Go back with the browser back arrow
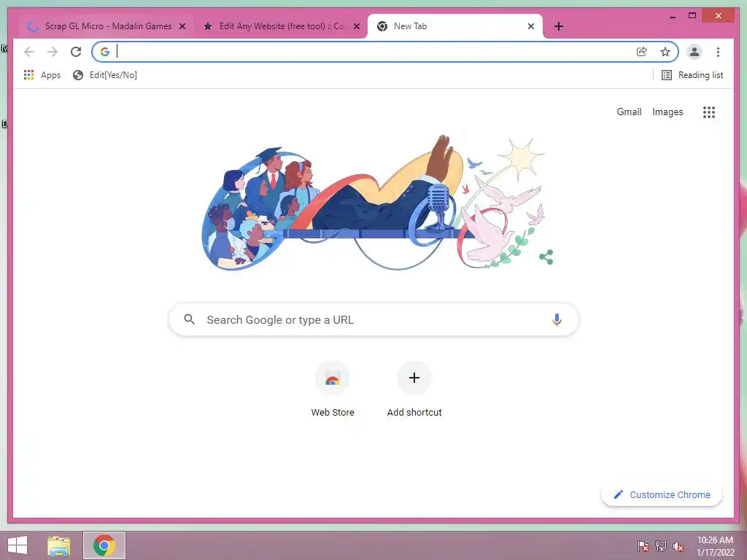Viewport: 747px width, 560px height. 29,52
